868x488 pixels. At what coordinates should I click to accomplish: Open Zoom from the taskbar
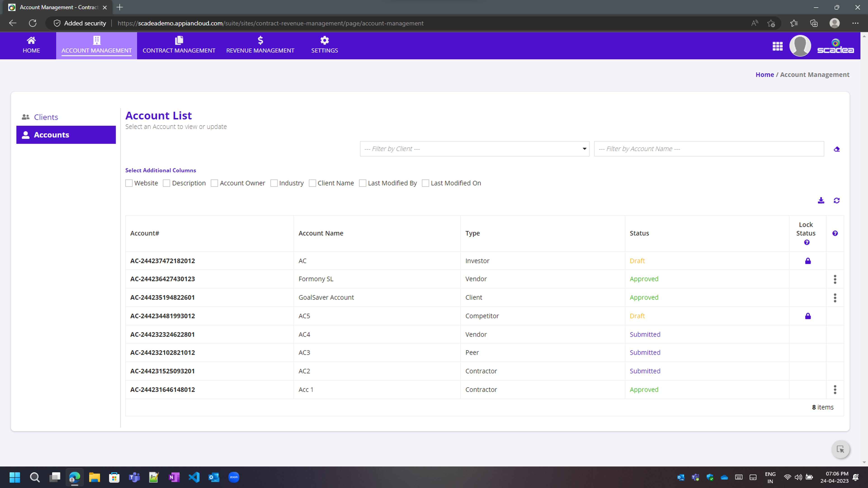point(234,477)
